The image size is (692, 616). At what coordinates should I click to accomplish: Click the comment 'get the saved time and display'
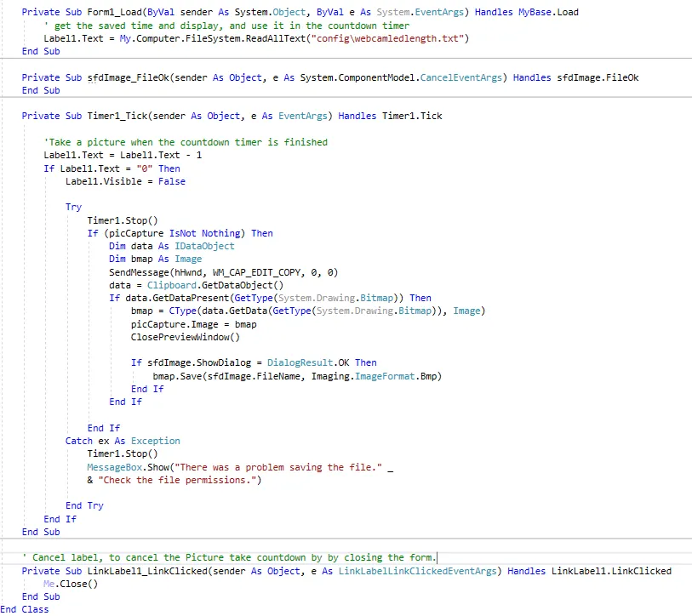point(226,26)
